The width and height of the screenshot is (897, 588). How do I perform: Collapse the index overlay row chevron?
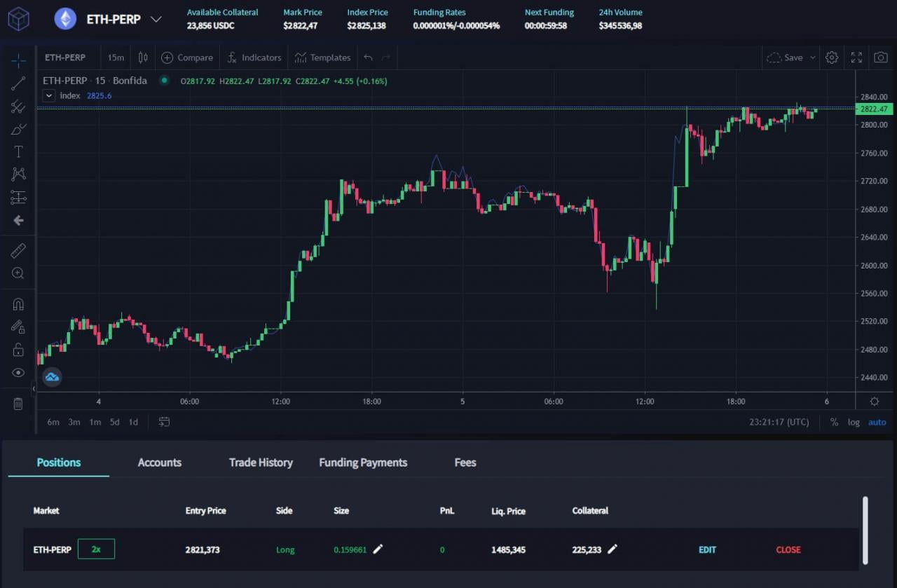click(48, 95)
